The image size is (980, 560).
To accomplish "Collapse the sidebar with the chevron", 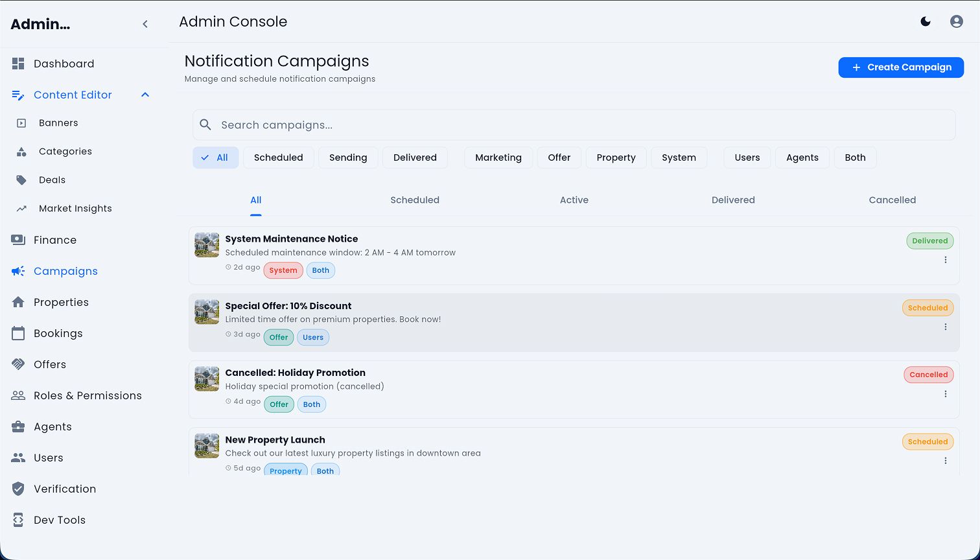I will tap(145, 24).
